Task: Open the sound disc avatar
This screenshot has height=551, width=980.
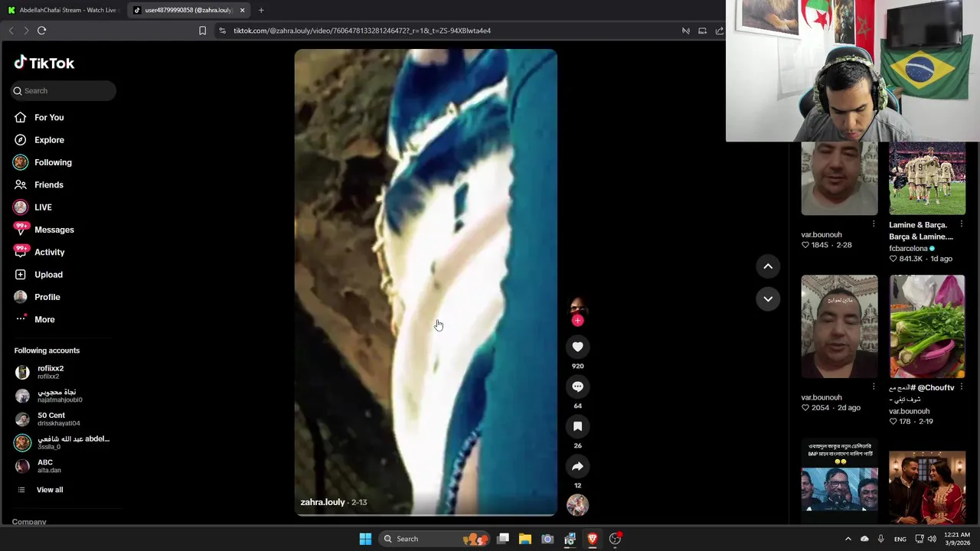Action: 577,505
